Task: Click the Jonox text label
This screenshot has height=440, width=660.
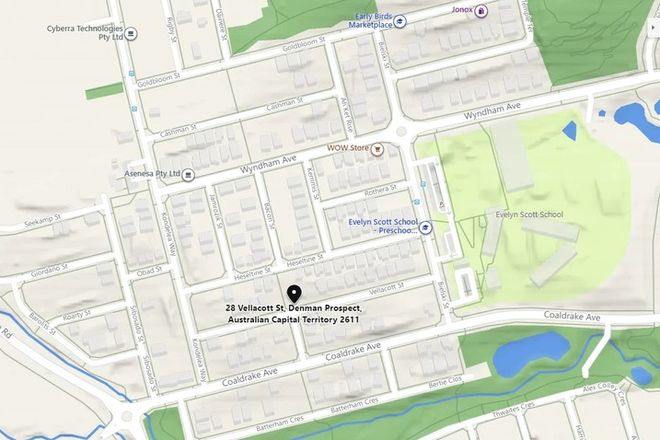Action: pyautogui.click(x=462, y=10)
